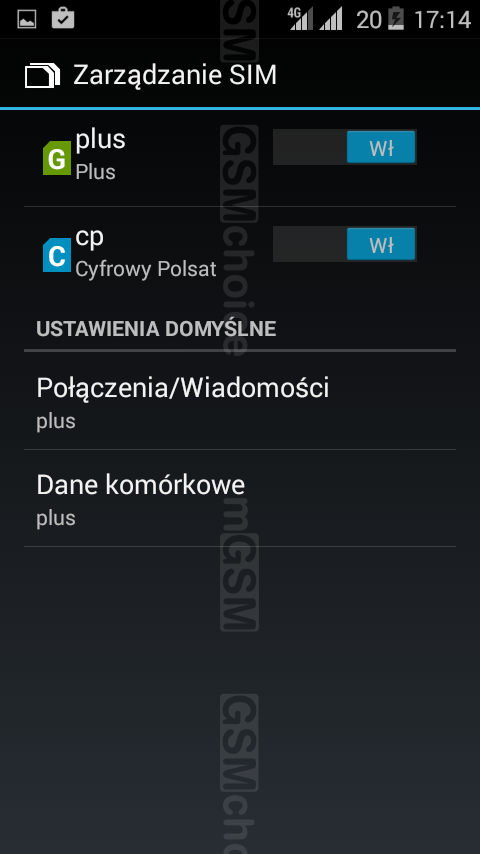480x854 pixels.
Task: Tap the charging battery icon
Action: tap(396, 19)
